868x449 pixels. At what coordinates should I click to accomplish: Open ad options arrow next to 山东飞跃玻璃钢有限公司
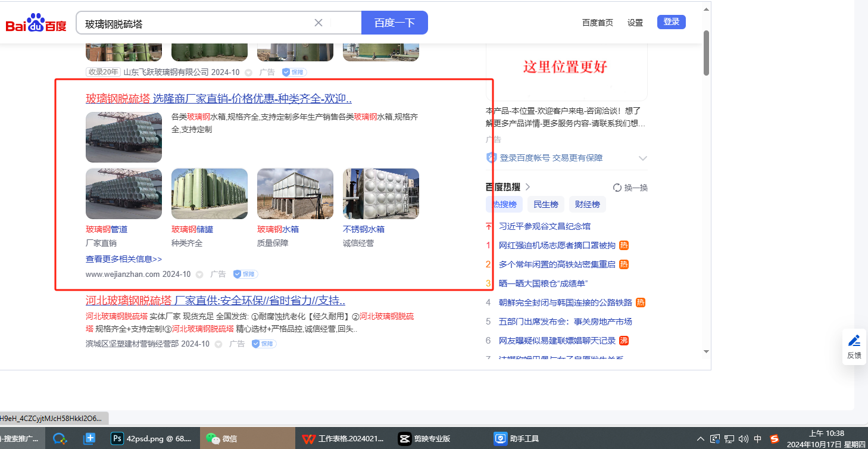(x=248, y=72)
